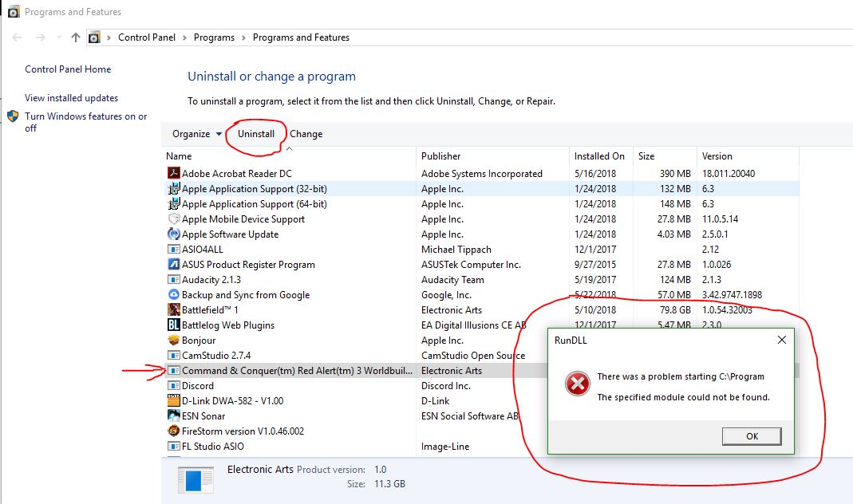Close the RunDLL error dialog
Image resolution: width=853 pixels, height=504 pixels.
pos(782,340)
